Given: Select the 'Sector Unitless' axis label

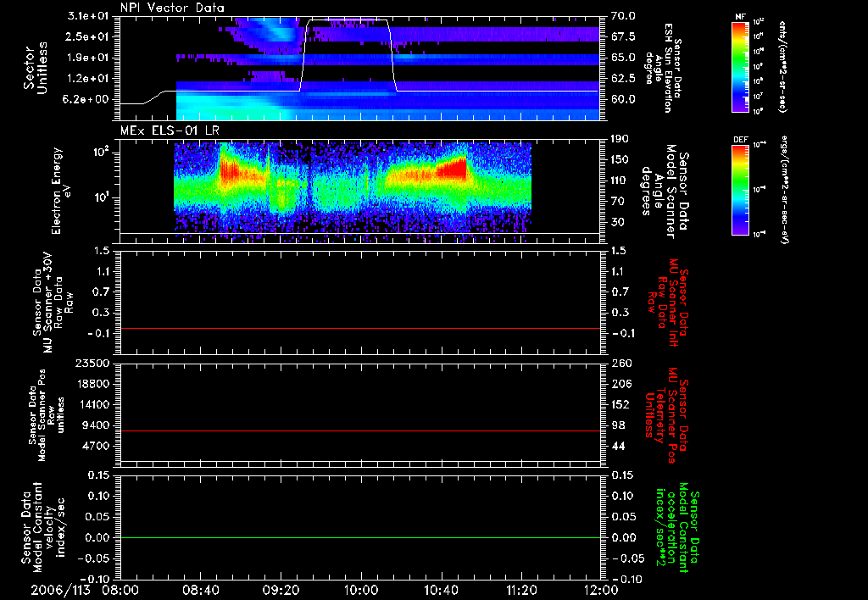Looking at the screenshot, I should click(x=36, y=69).
